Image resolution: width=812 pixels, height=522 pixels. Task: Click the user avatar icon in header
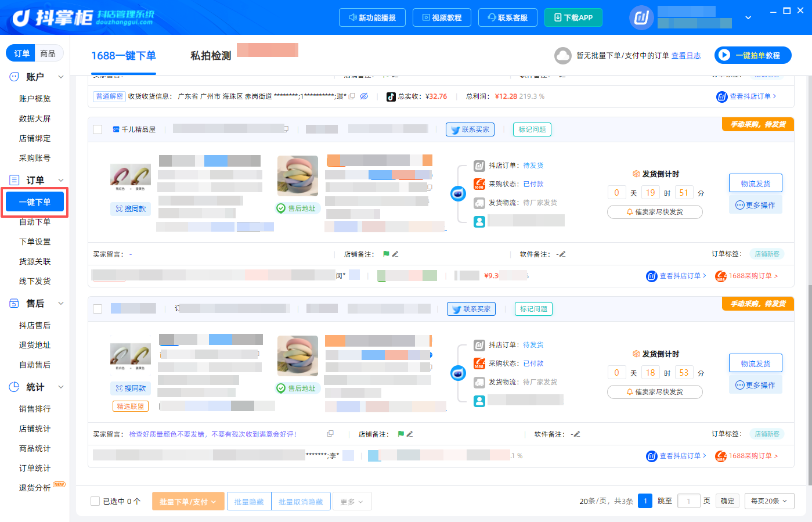pyautogui.click(x=641, y=17)
